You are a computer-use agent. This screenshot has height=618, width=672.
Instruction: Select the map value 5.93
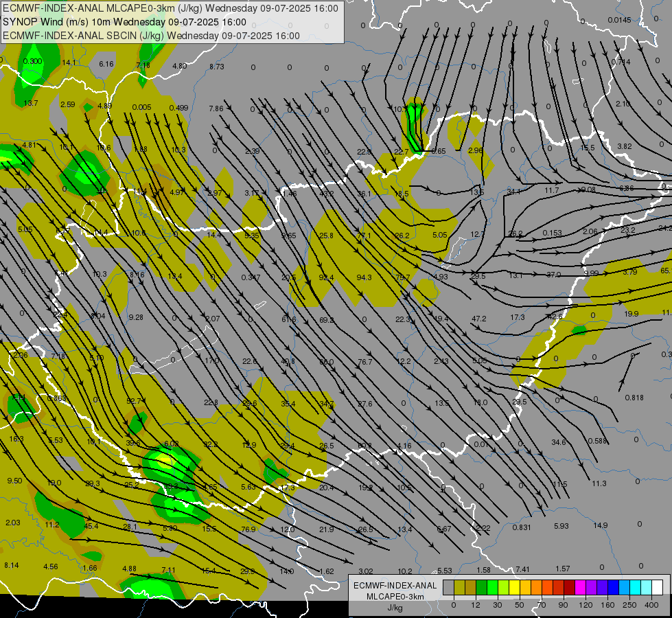pos(561,526)
